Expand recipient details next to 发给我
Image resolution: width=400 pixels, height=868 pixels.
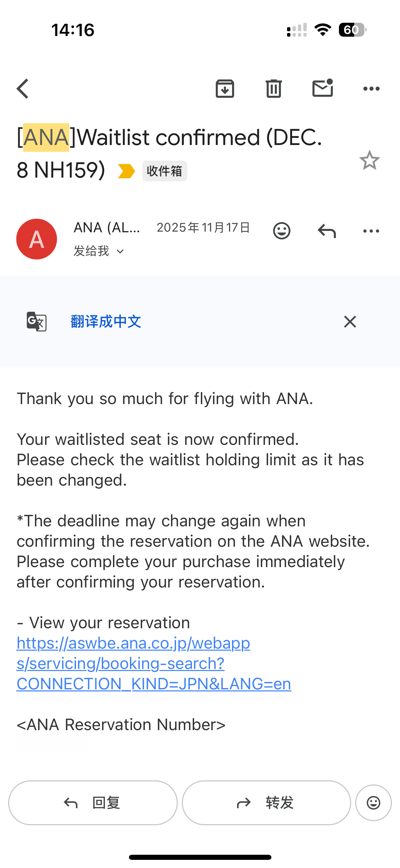(x=120, y=252)
